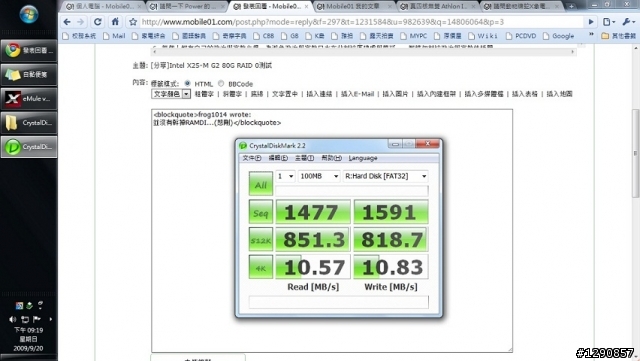The width and height of the screenshot is (640, 361).
Task: Open the Mail bookmark
Action: coord(114,36)
